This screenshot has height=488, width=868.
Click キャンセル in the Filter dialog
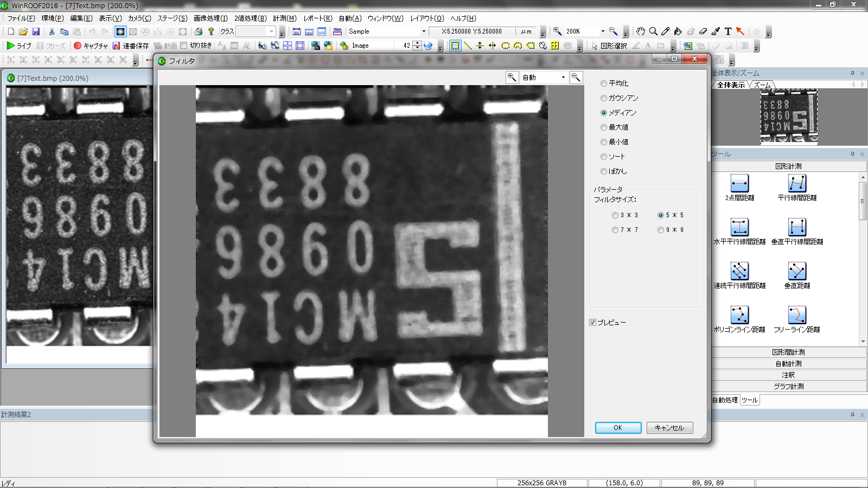(x=669, y=428)
